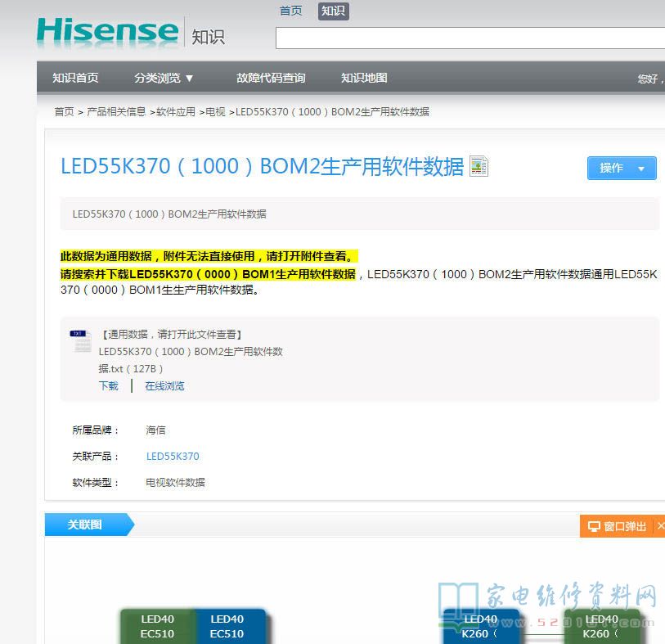Viewport: 665px width, 644px height.
Task: Select the green LED40 EC510 node
Action: pos(157,626)
